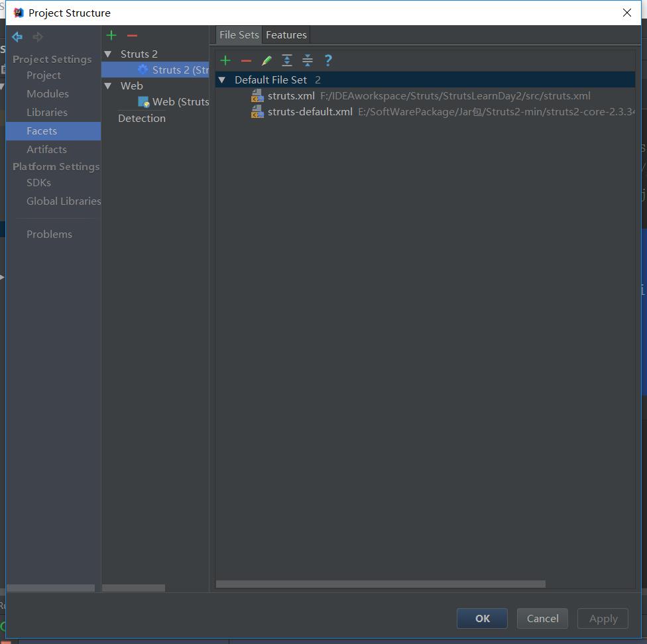This screenshot has height=644, width=647.
Task: Add a new facet with green plus
Action: 111,36
